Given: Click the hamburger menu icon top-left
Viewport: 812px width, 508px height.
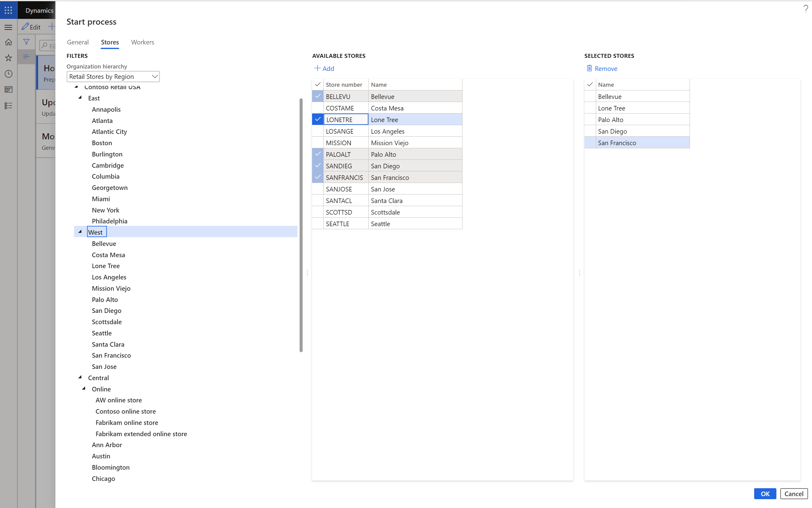Looking at the screenshot, I should pyautogui.click(x=9, y=26).
